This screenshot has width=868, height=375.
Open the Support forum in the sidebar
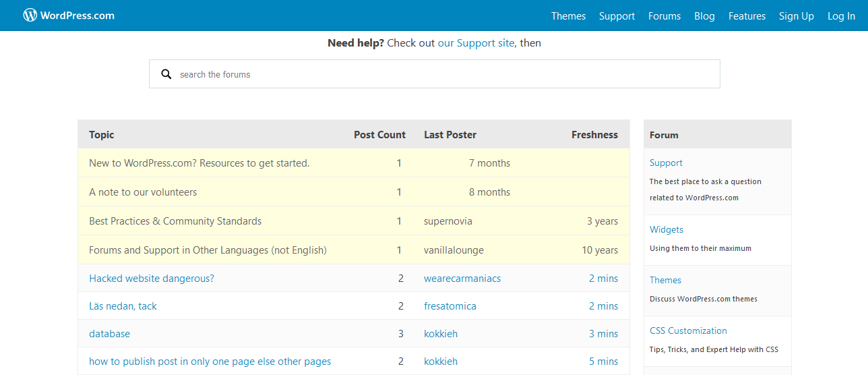tap(666, 163)
